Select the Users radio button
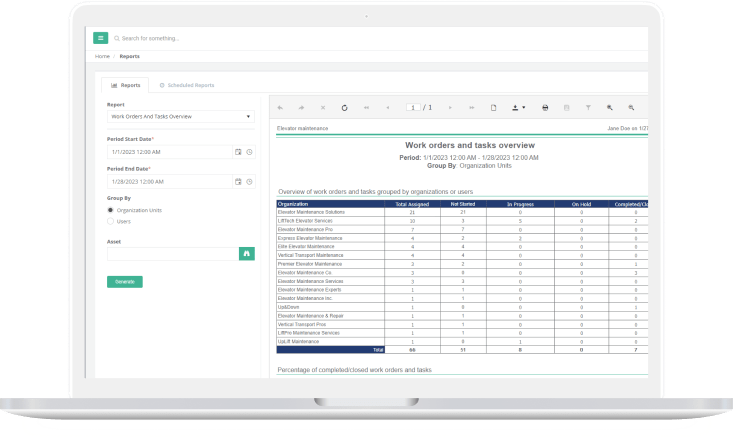 tap(110, 221)
